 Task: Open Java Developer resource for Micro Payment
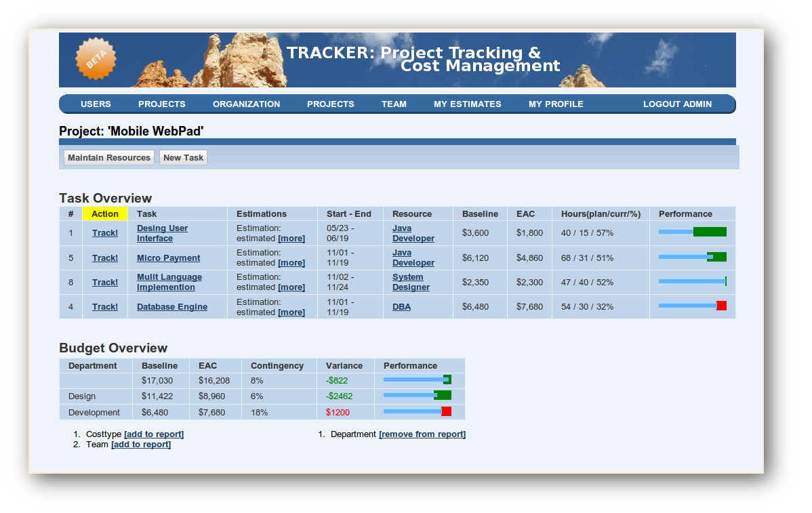(413, 258)
